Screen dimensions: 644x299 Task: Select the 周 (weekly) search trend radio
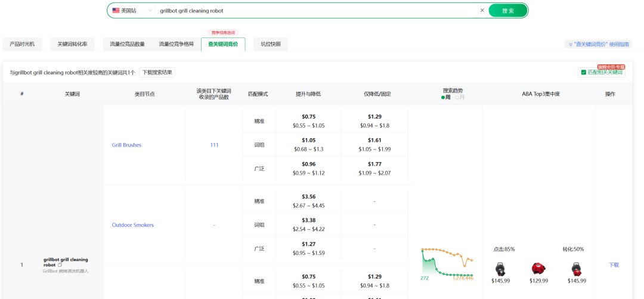443,97
